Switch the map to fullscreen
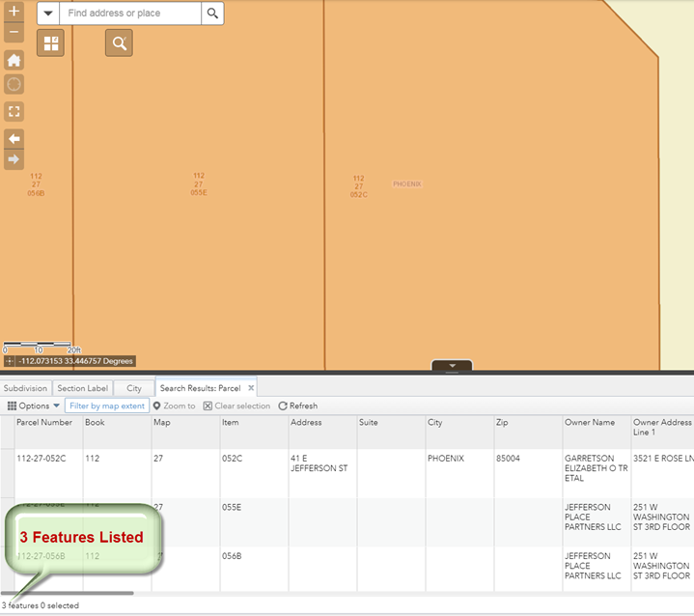Viewport: 694px width, 616px height. point(14,111)
